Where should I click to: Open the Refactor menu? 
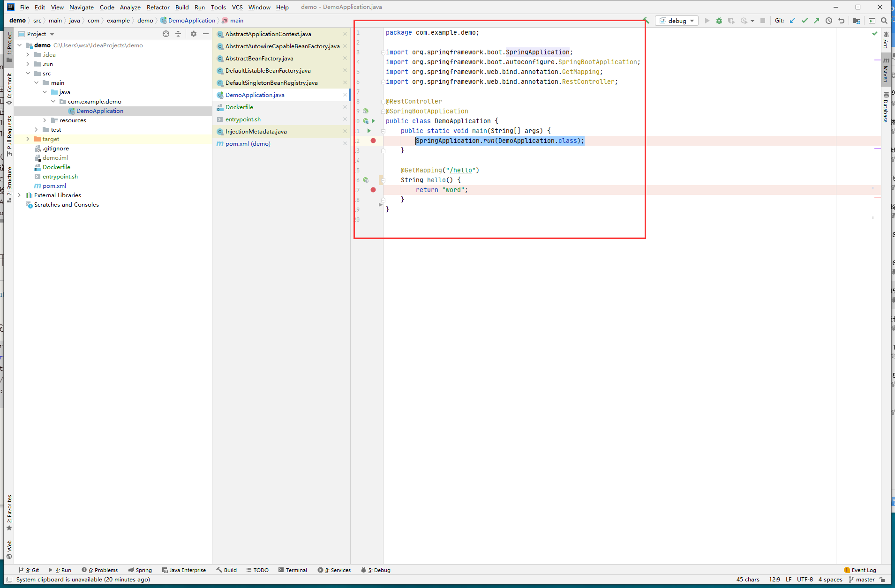tap(158, 7)
